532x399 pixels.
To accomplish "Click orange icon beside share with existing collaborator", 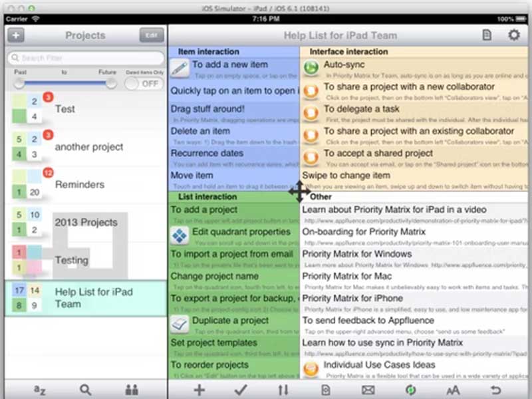I will [x=311, y=135].
